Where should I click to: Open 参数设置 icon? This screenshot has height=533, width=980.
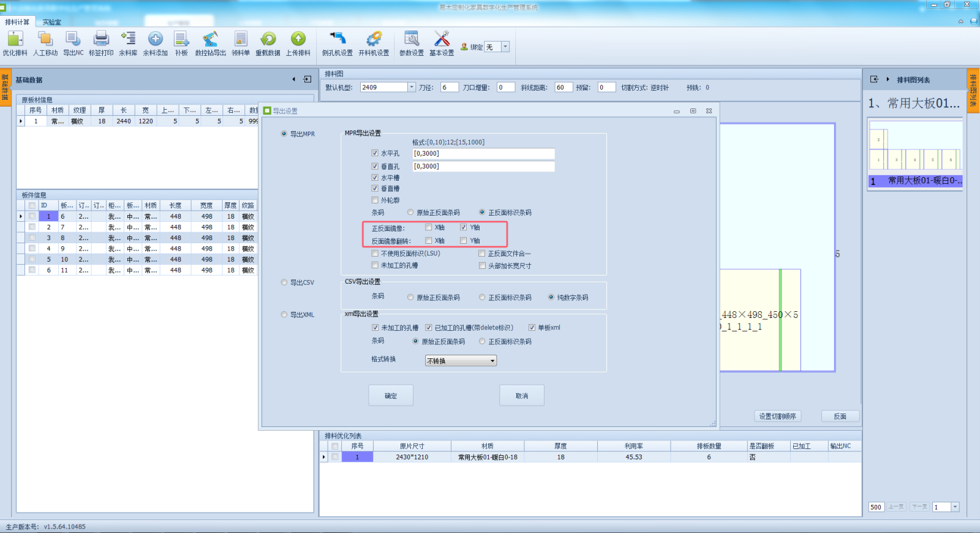[412, 43]
